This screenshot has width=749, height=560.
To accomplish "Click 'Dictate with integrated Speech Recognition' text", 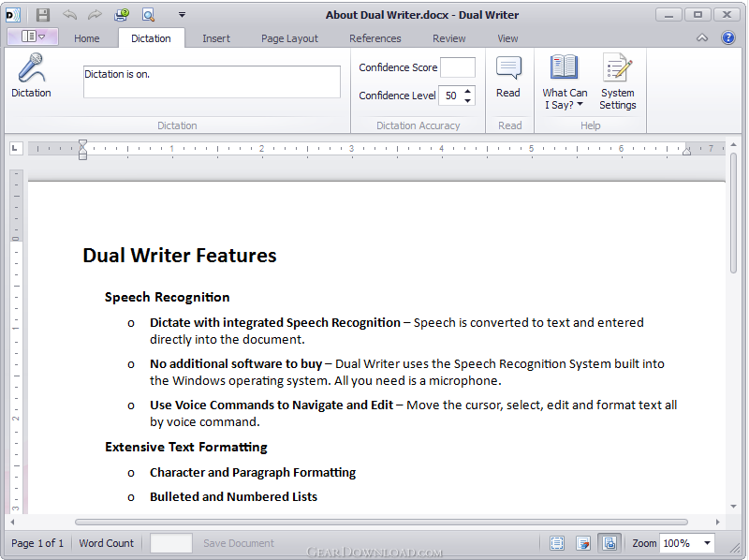I will tap(275, 322).
